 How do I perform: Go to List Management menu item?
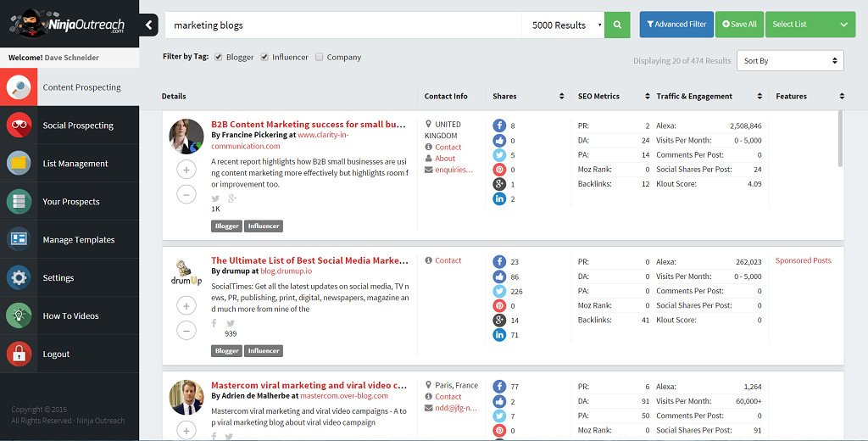click(x=75, y=164)
